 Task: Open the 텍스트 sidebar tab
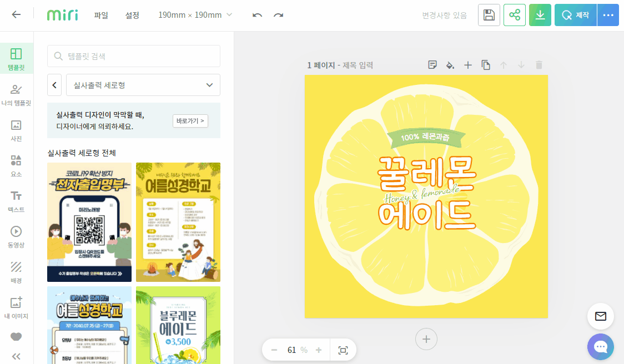click(x=16, y=201)
